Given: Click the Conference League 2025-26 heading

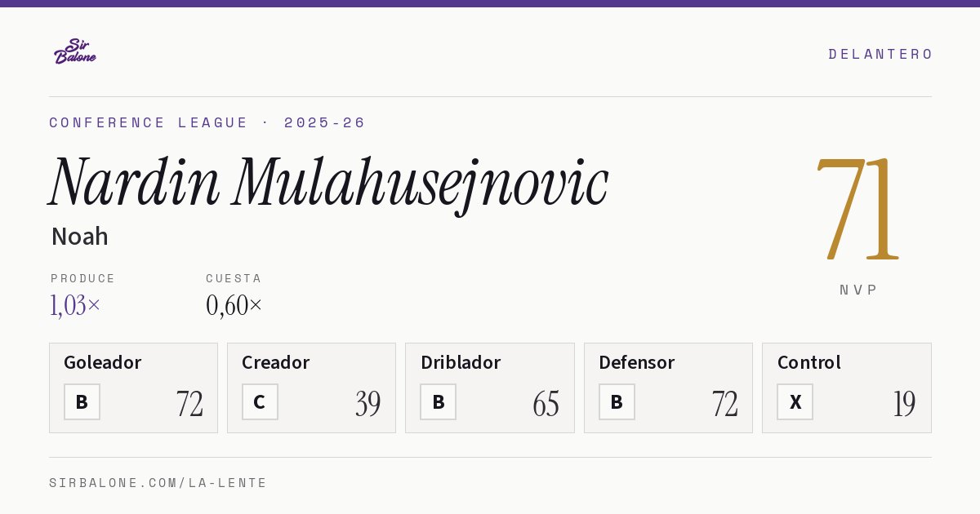Looking at the screenshot, I should (207, 122).
